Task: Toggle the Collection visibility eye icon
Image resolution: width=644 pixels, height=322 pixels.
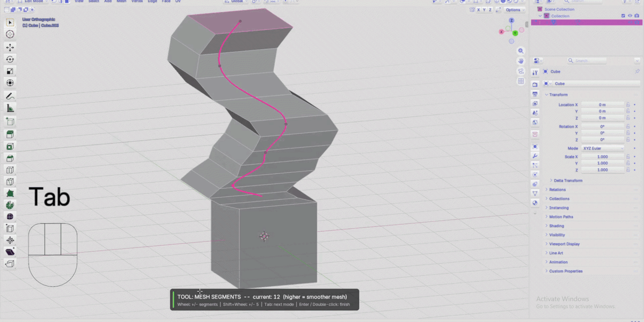Action: click(x=630, y=16)
